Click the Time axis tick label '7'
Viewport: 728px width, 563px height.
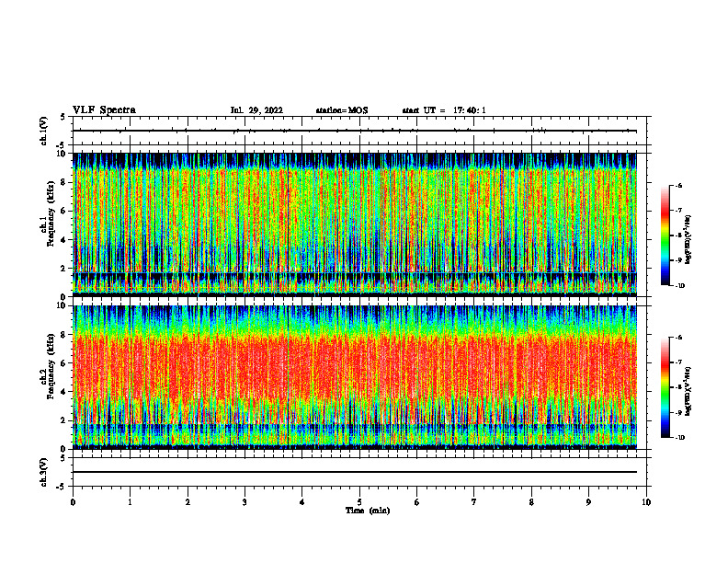coord(474,502)
